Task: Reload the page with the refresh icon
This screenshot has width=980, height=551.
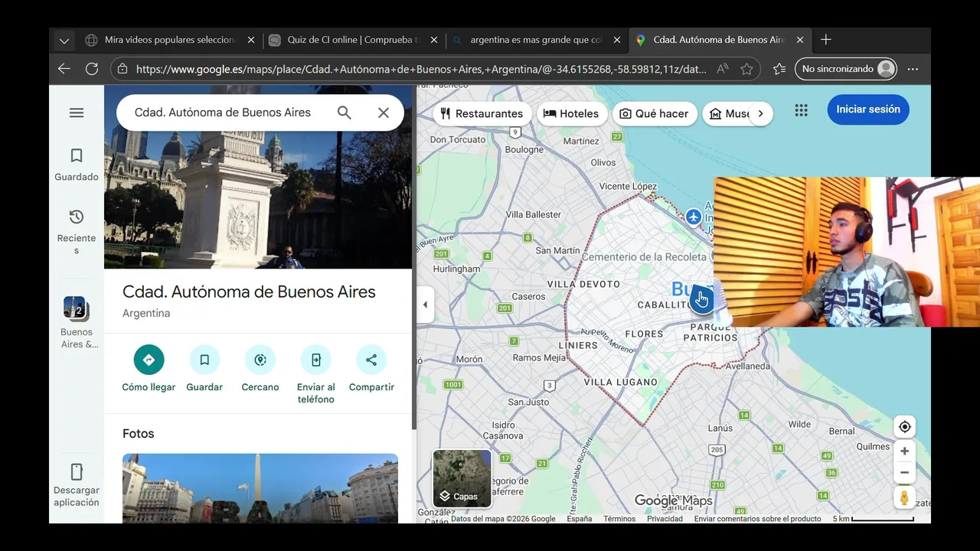Action: (92, 69)
